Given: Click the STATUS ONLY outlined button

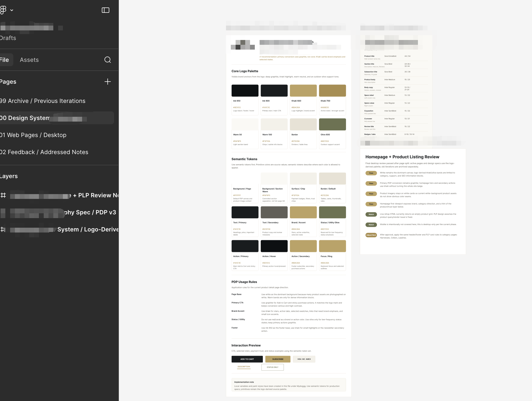Looking at the screenshot, I should pyautogui.click(x=272, y=367).
